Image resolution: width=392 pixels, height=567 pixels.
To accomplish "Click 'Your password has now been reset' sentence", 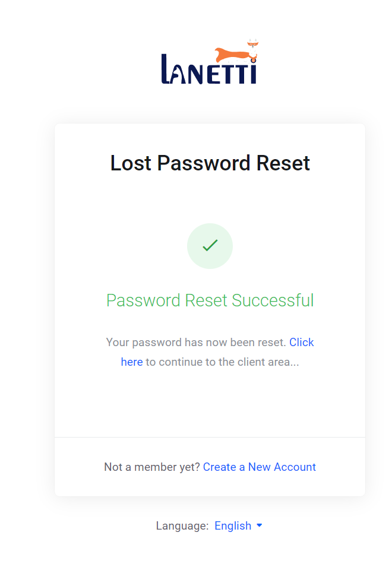I will coord(196,343).
